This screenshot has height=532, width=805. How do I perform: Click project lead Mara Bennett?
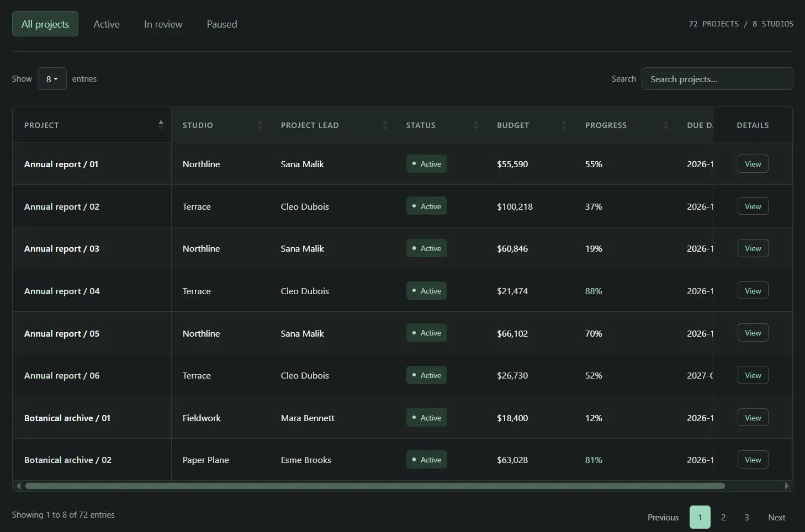[x=308, y=418]
